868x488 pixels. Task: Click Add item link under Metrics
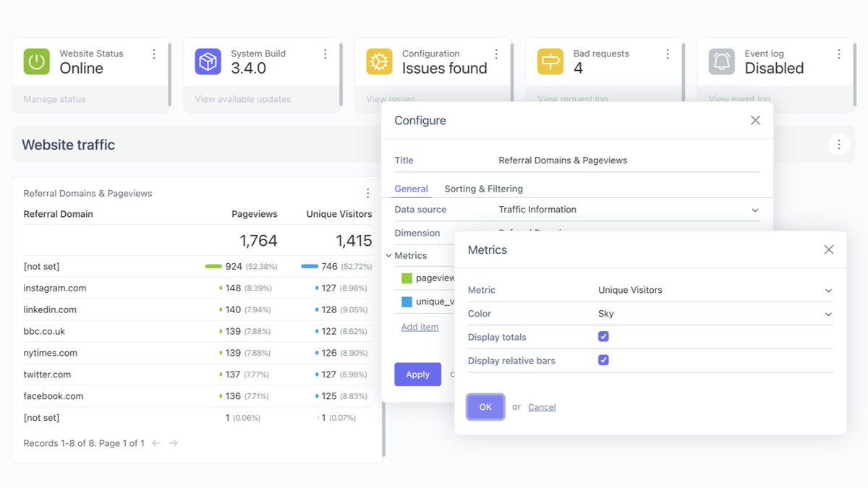point(420,327)
